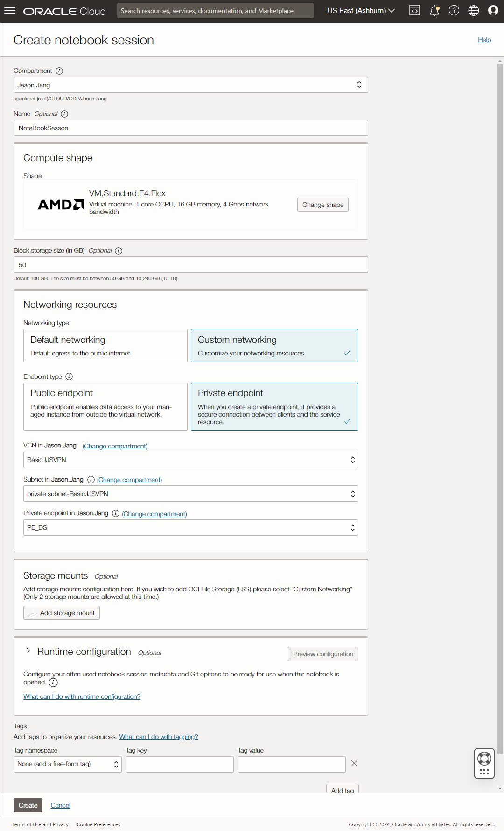Open the Cloud Shell developer tools icon
Viewport: 504px width, 831px height.
[414, 10]
